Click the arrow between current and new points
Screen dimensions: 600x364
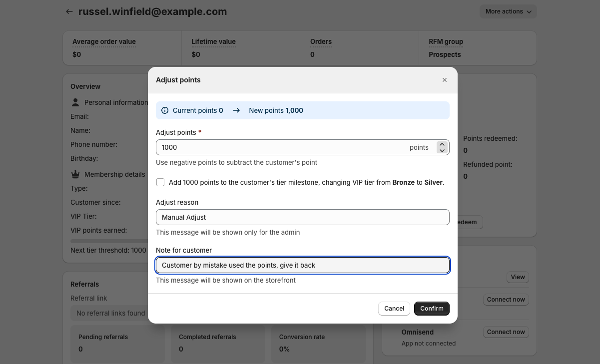[x=236, y=110]
